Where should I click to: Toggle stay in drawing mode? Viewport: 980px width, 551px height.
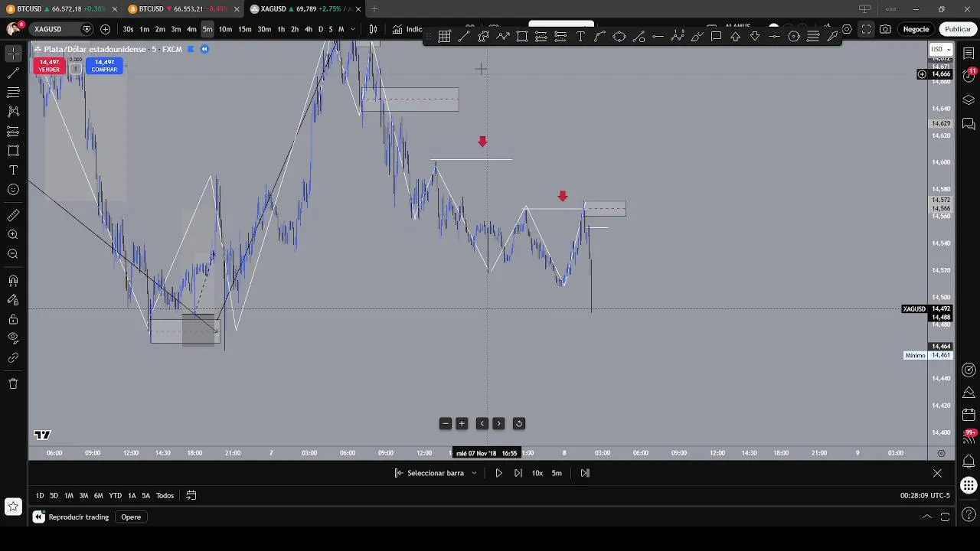coord(13,300)
